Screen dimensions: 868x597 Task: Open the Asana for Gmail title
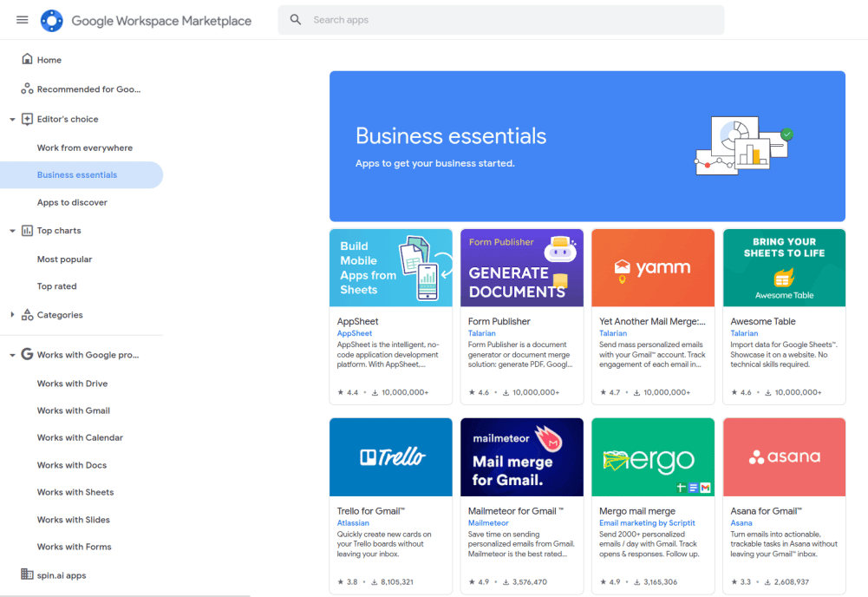point(767,511)
